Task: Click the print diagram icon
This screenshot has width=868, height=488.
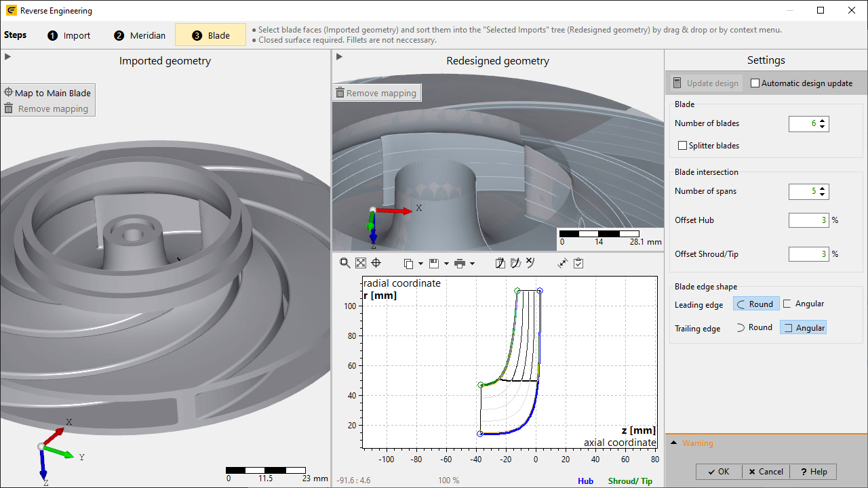Action: [460, 263]
